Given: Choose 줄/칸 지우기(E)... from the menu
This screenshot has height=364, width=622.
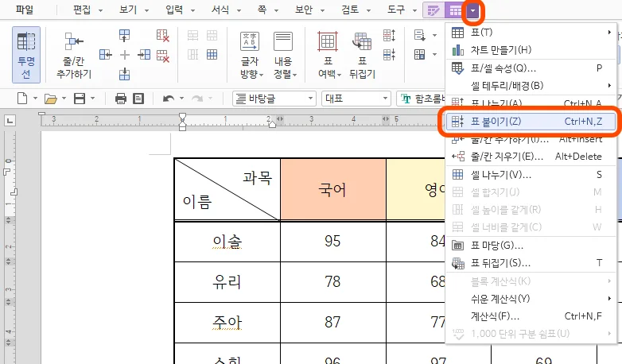Looking at the screenshot, I should pyautogui.click(x=531, y=157).
